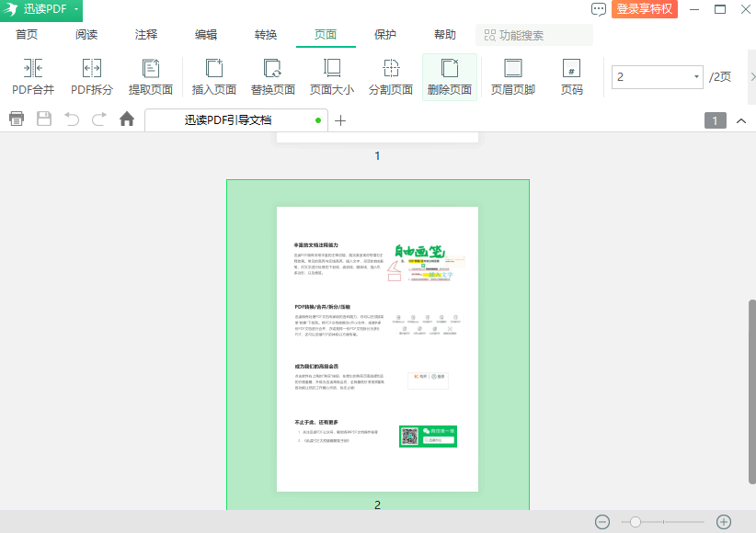The image size is (756, 533).
Task: Undo the last action
Action: click(72, 119)
